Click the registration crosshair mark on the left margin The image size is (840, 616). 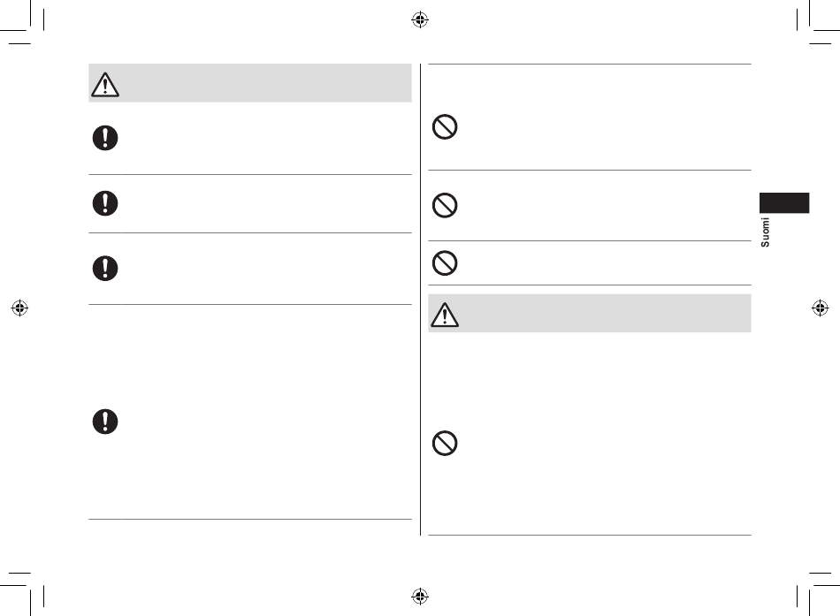click(x=19, y=308)
